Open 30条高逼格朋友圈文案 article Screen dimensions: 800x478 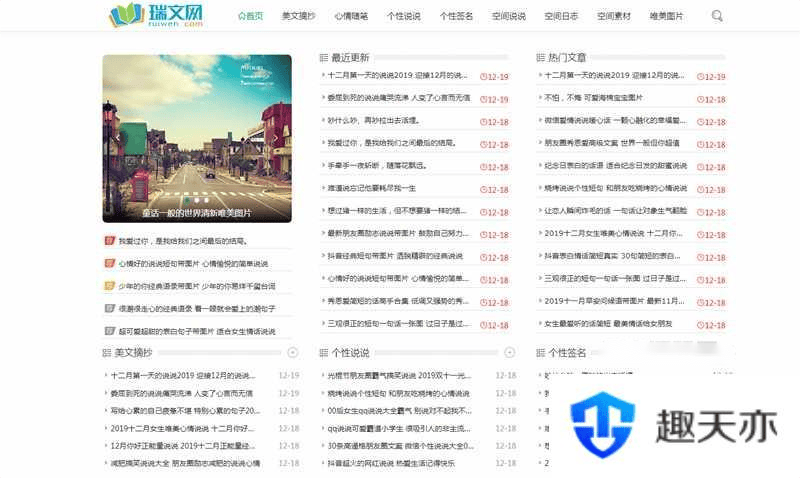tap(401, 446)
